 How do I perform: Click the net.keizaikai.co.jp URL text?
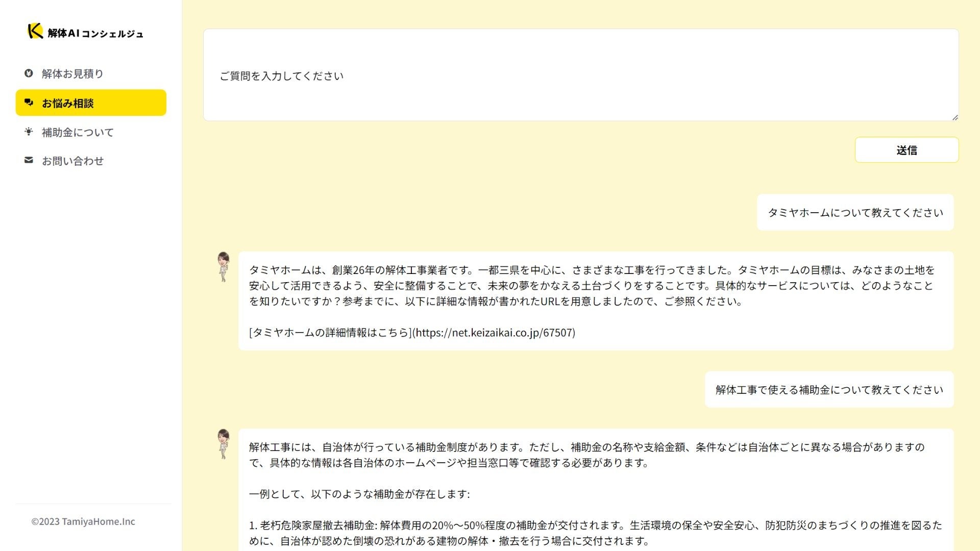[x=495, y=333]
